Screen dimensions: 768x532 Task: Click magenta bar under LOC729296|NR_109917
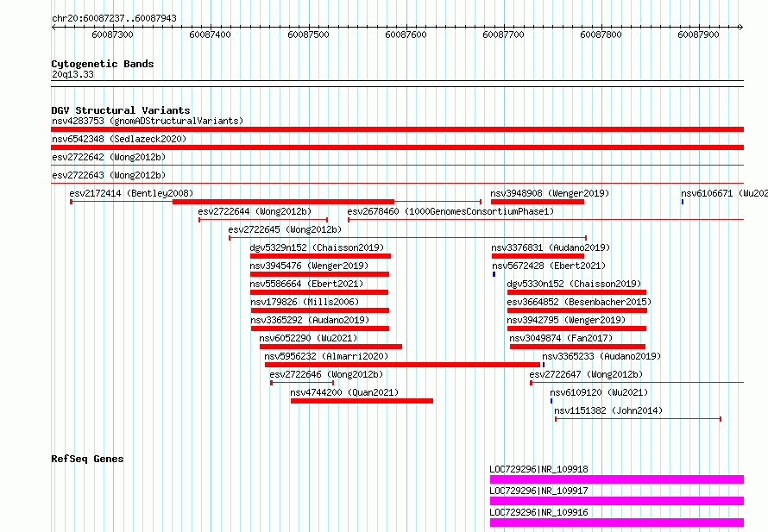(x=617, y=501)
